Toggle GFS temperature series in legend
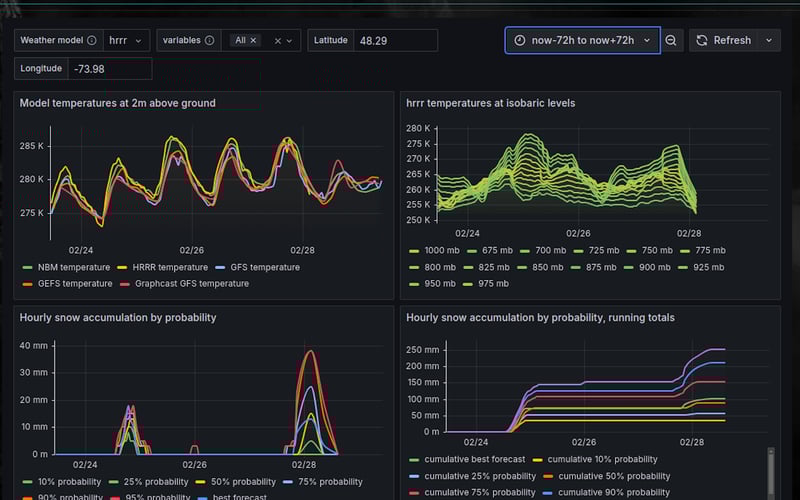Screen dimensions: 800x500 [265, 267]
